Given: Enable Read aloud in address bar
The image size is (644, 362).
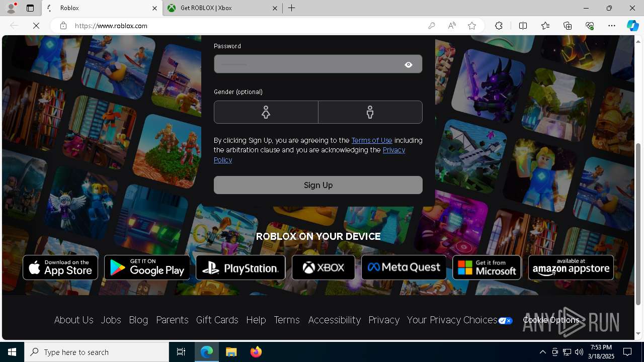Looking at the screenshot, I should pos(452,26).
